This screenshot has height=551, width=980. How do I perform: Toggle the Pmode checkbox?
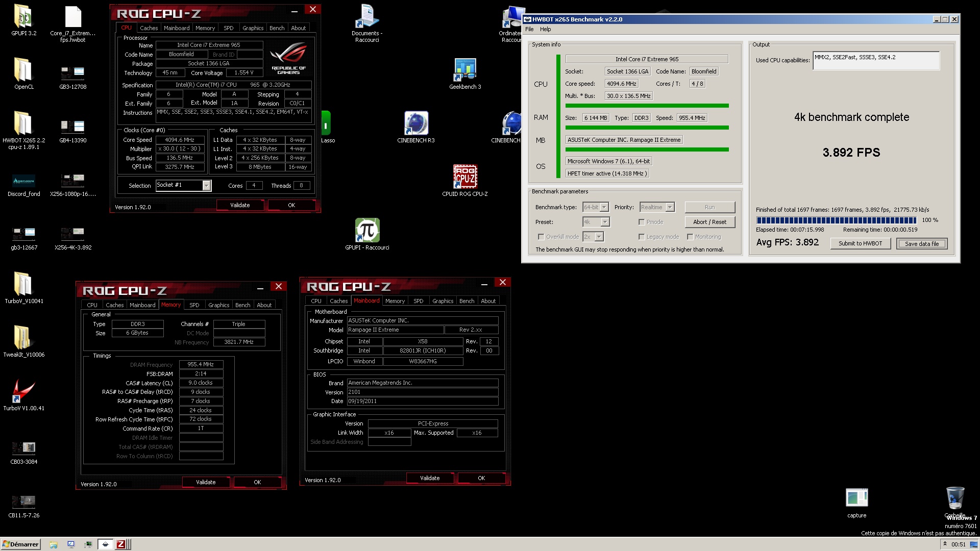[x=642, y=222]
